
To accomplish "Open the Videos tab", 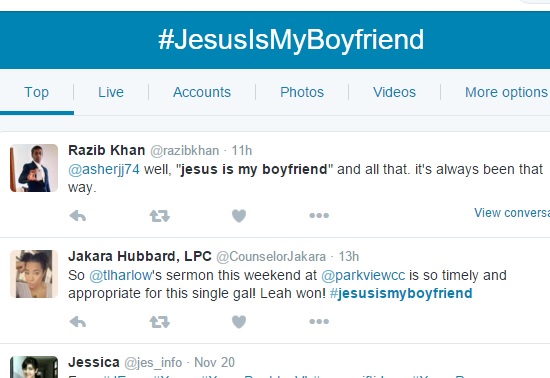I will pyautogui.click(x=394, y=92).
